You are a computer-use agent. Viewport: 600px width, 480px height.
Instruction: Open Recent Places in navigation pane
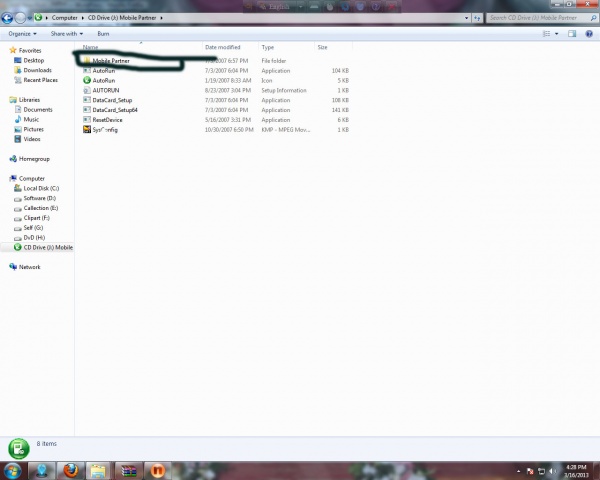[x=40, y=80]
